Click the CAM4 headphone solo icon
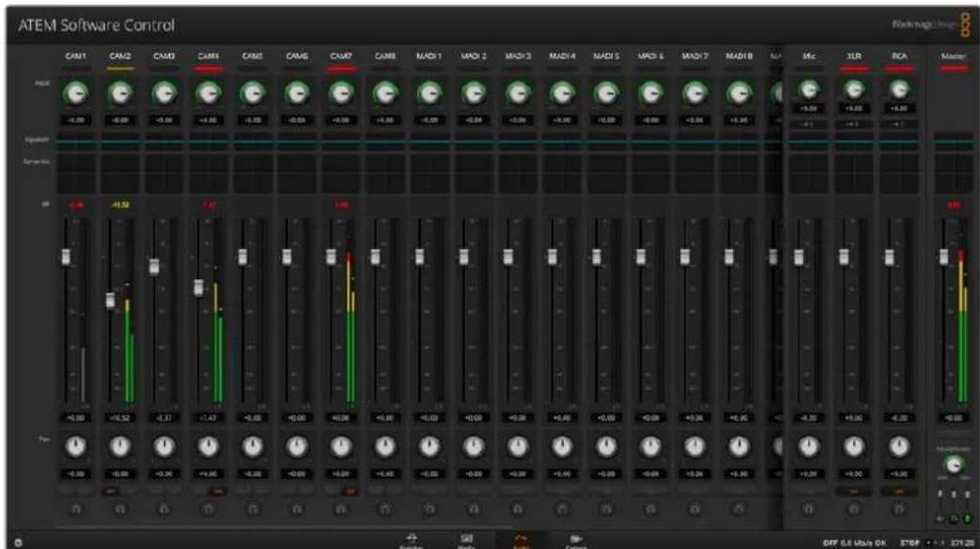The width and height of the screenshot is (980, 549). pos(209,509)
